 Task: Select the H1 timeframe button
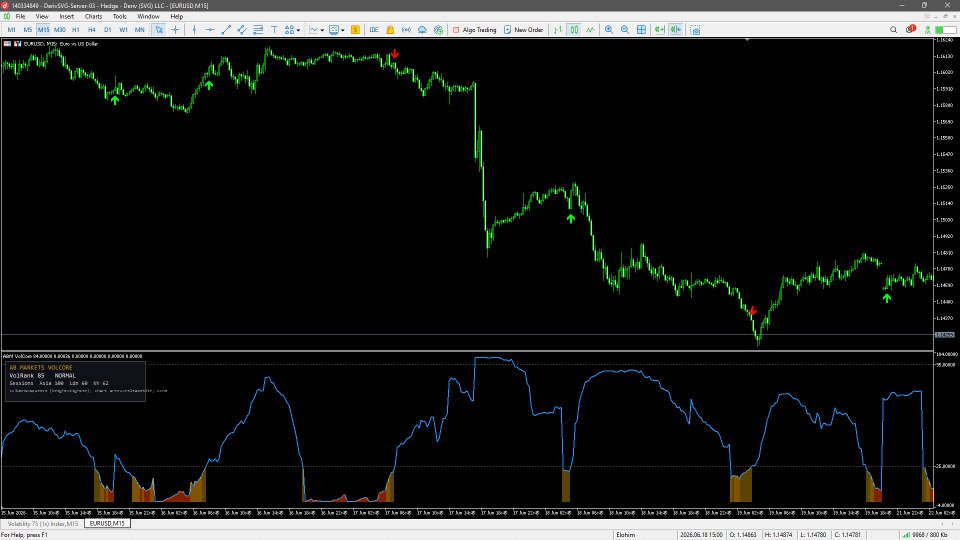(x=76, y=29)
